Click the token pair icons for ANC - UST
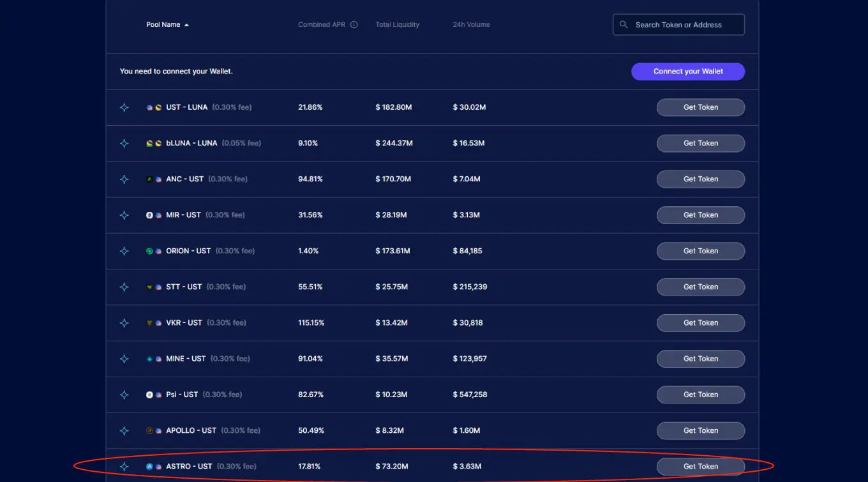 tap(154, 179)
